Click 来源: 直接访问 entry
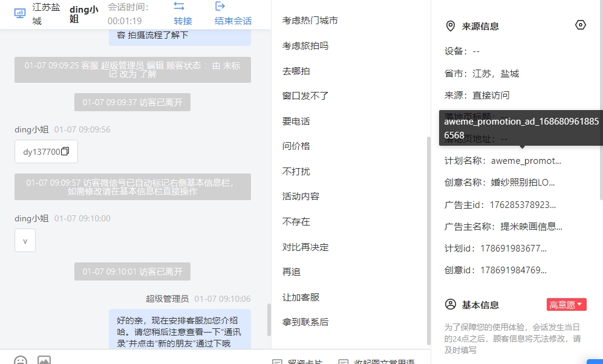603x364 pixels. point(477,96)
